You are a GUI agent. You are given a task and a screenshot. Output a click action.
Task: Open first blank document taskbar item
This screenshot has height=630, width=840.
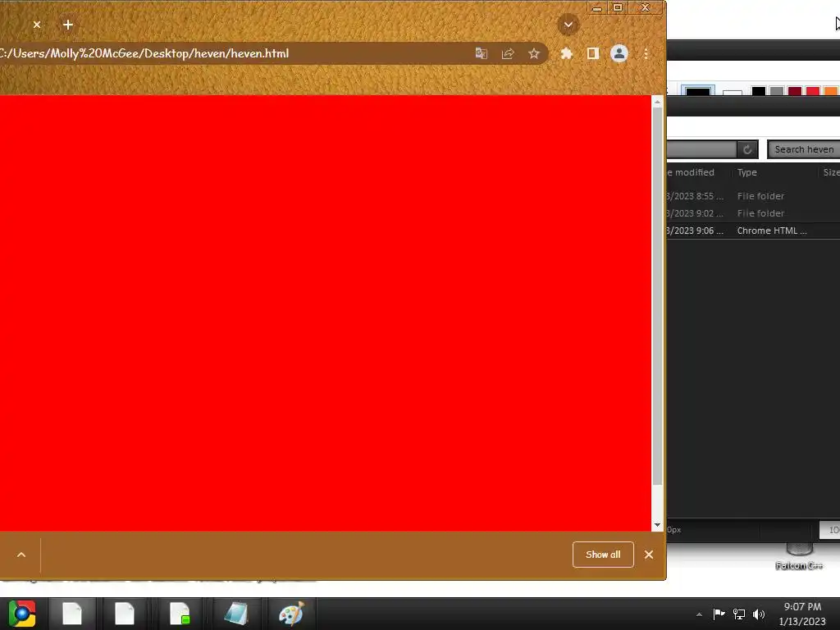(x=72, y=614)
